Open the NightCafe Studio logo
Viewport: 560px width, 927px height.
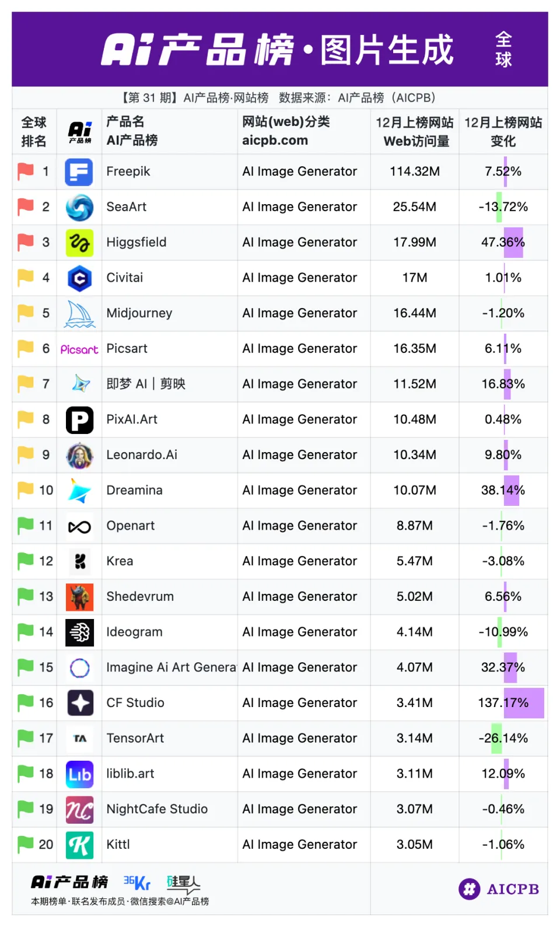pyautogui.click(x=79, y=810)
